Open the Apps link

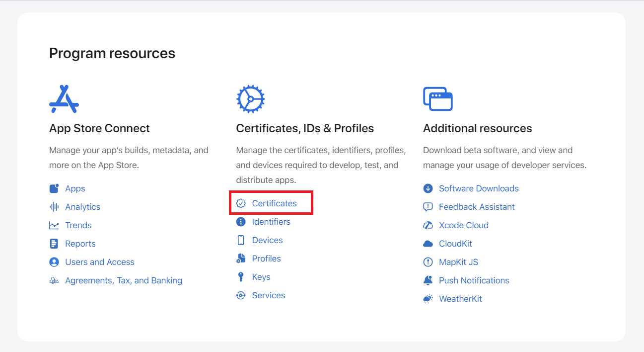[x=75, y=188]
